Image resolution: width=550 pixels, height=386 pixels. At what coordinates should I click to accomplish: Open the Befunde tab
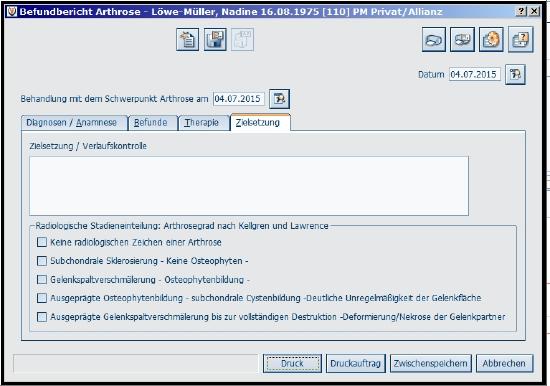click(153, 123)
